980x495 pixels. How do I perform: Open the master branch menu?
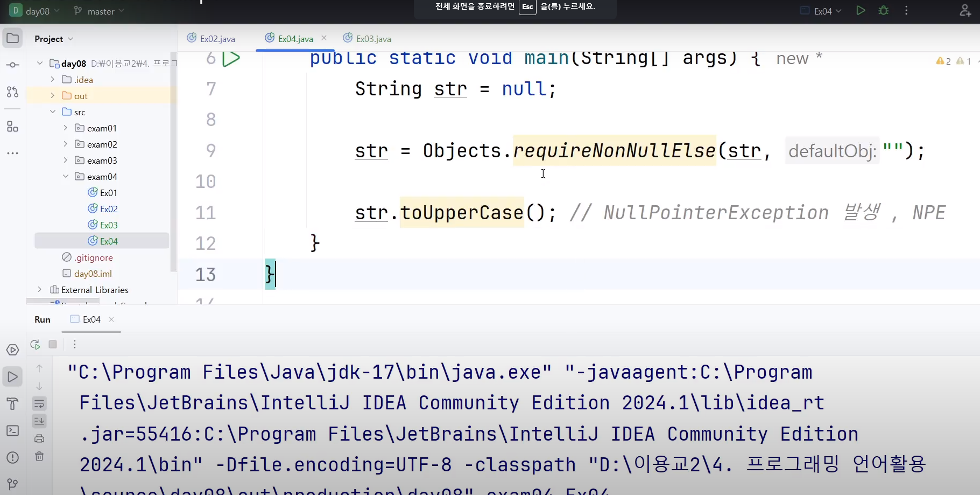(98, 11)
